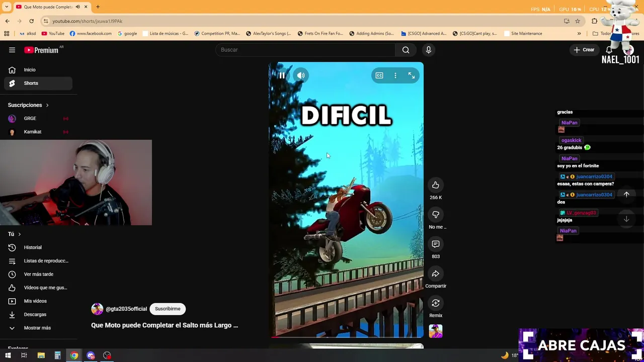Open the Competition PR bookmark
This screenshot has height=362, width=644.
(217, 34)
